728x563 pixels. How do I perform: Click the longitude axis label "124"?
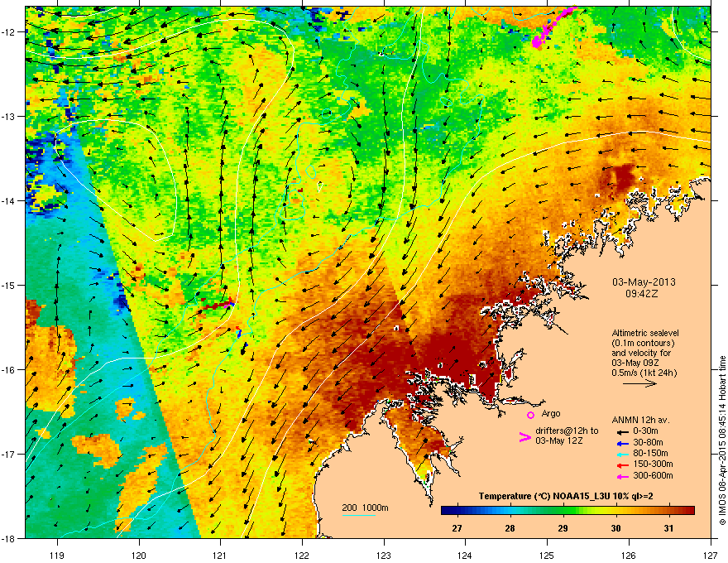click(x=466, y=555)
